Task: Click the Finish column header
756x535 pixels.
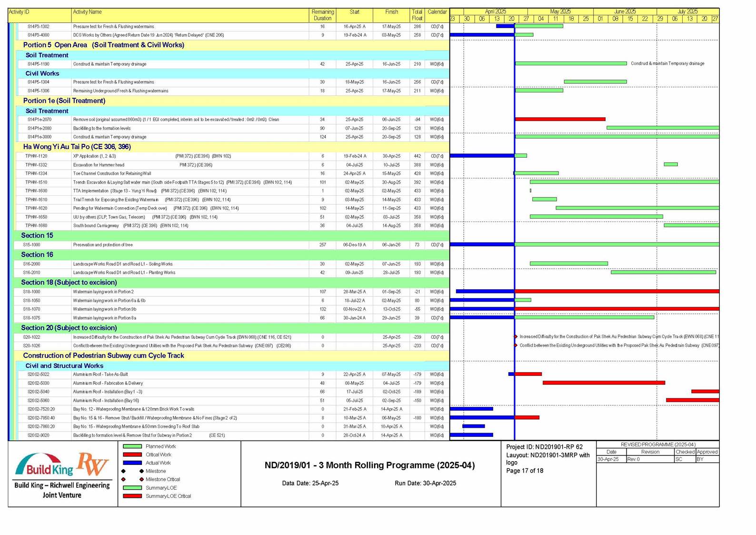Action: (x=391, y=15)
